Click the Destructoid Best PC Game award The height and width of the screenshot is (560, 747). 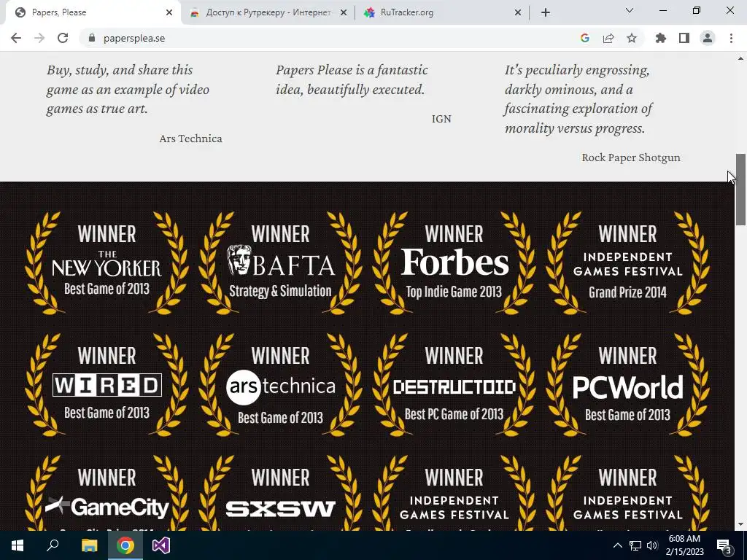[454, 384]
